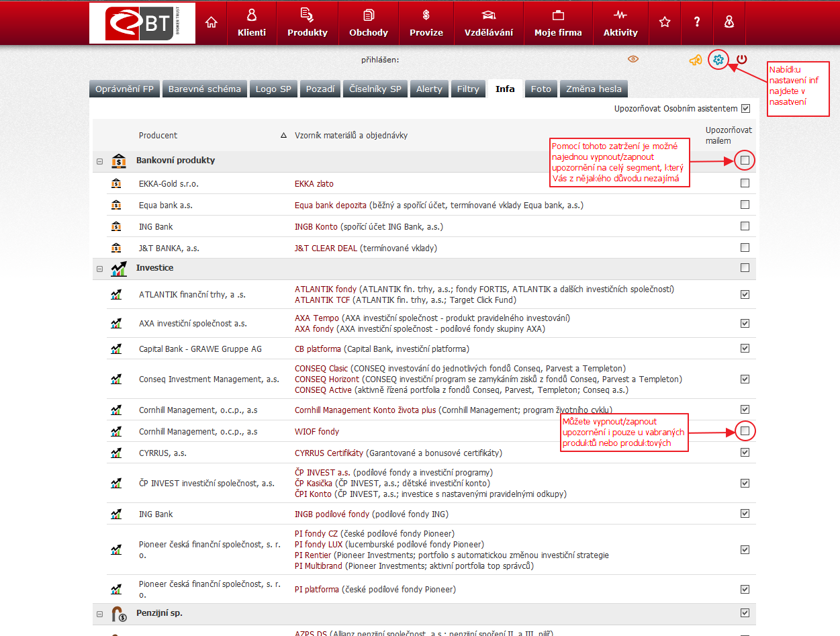This screenshot has width=840, height=636.
Task: Open the Klienti menu
Action: pos(252,23)
